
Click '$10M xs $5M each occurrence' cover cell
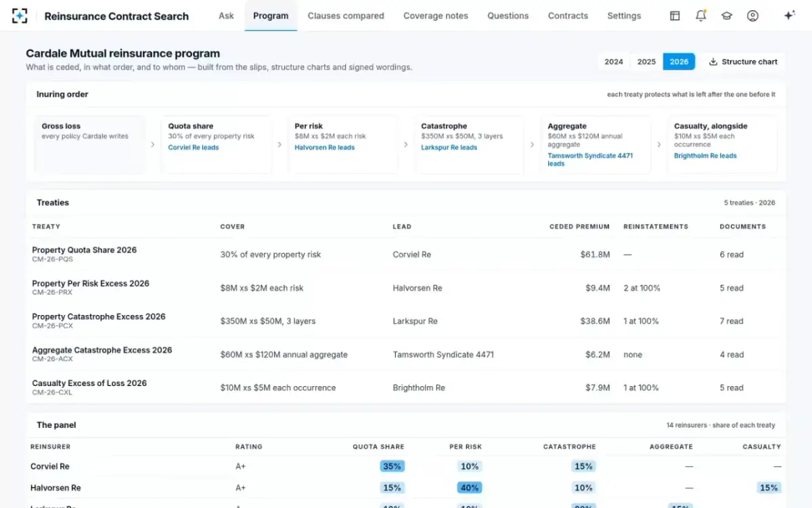point(278,387)
